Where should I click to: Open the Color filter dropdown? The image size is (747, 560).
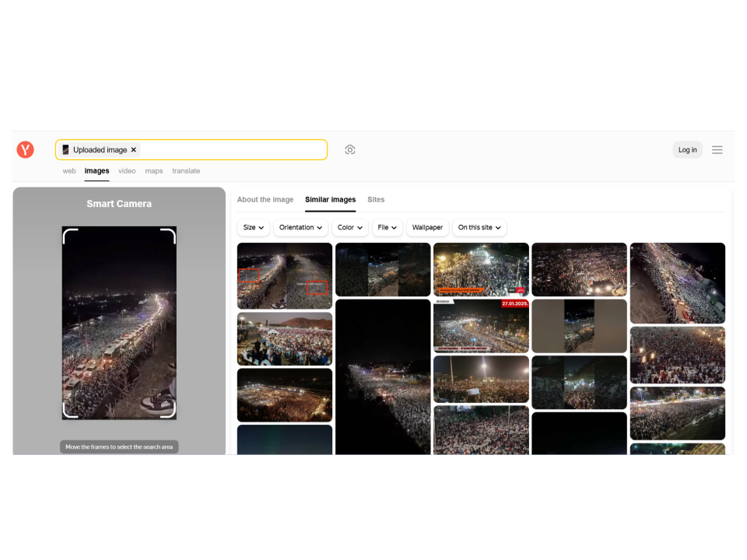[350, 228]
